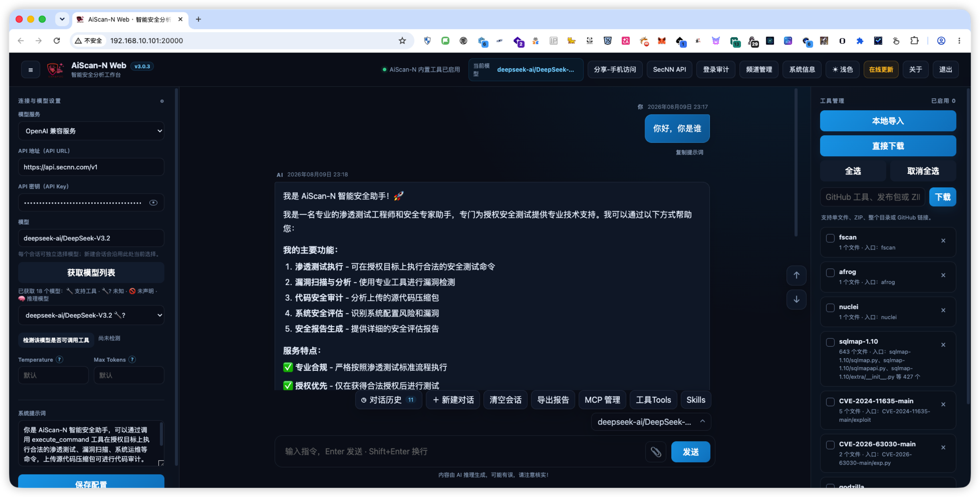980x497 pixels.
Task: Click the 获取模型列表 button
Action: click(x=91, y=273)
